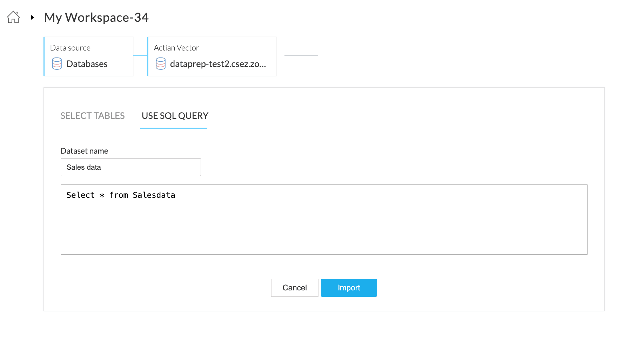This screenshot has height=343, width=644.
Task: Open My Workspace-34 breadcrumb title
Action: click(96, 17)
